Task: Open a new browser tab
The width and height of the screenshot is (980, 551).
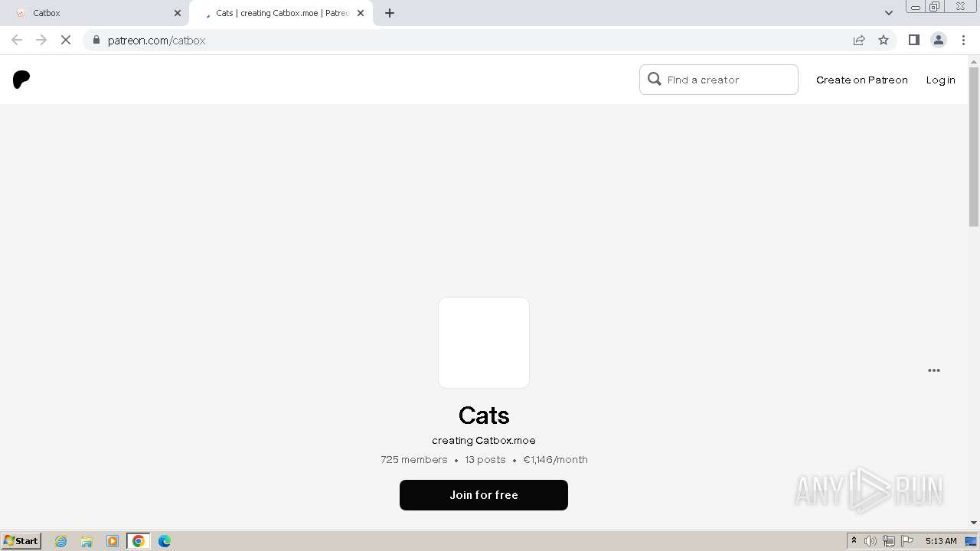Action: 390,13
